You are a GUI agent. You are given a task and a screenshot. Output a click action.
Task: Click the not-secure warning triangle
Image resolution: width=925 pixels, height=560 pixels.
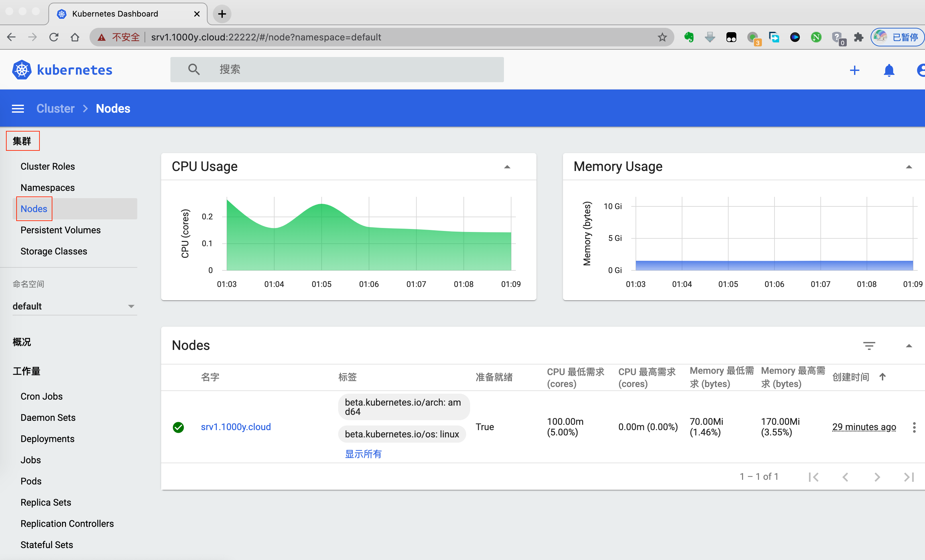click(101, 37)
